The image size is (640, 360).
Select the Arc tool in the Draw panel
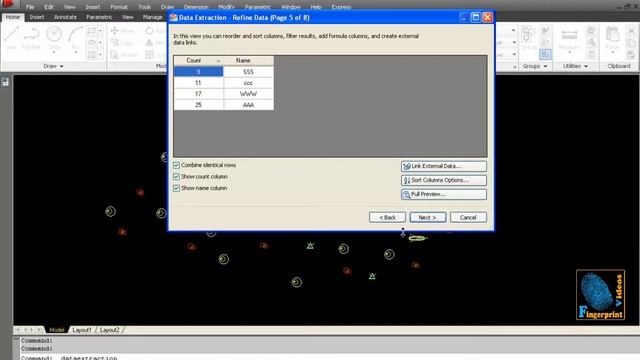75,38
